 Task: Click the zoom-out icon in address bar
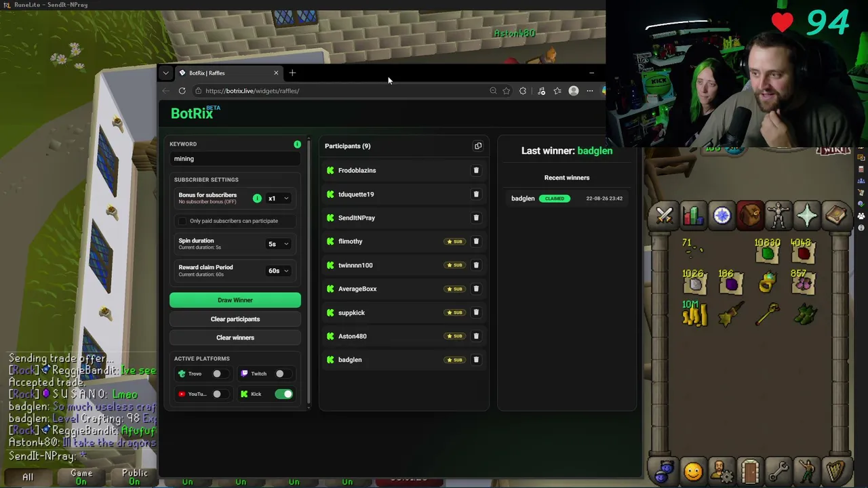[493, 91]
